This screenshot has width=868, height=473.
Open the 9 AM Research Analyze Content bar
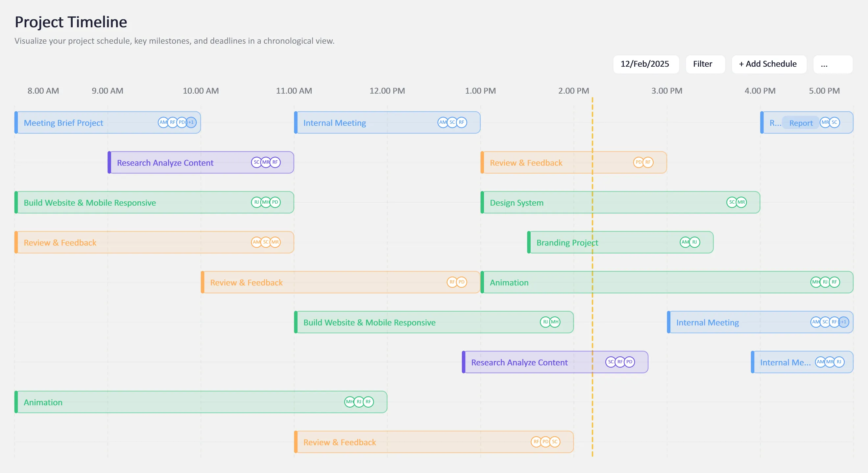pyautogui.click(x=201, y=163)
